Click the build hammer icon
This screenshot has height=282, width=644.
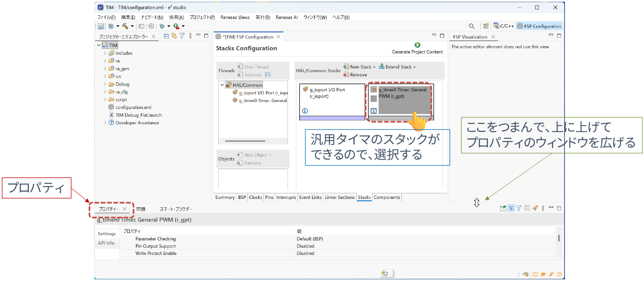pos(125,26)
